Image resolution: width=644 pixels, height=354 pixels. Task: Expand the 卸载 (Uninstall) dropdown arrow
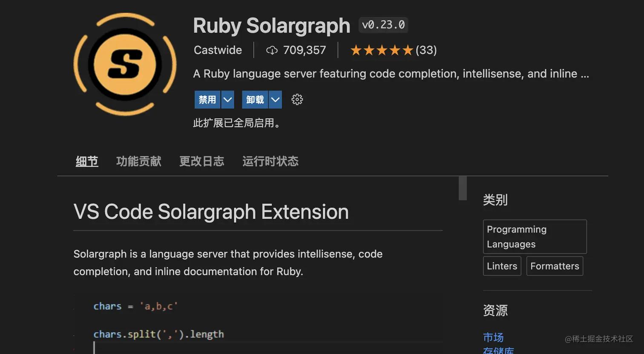click(x=276, y=100)
